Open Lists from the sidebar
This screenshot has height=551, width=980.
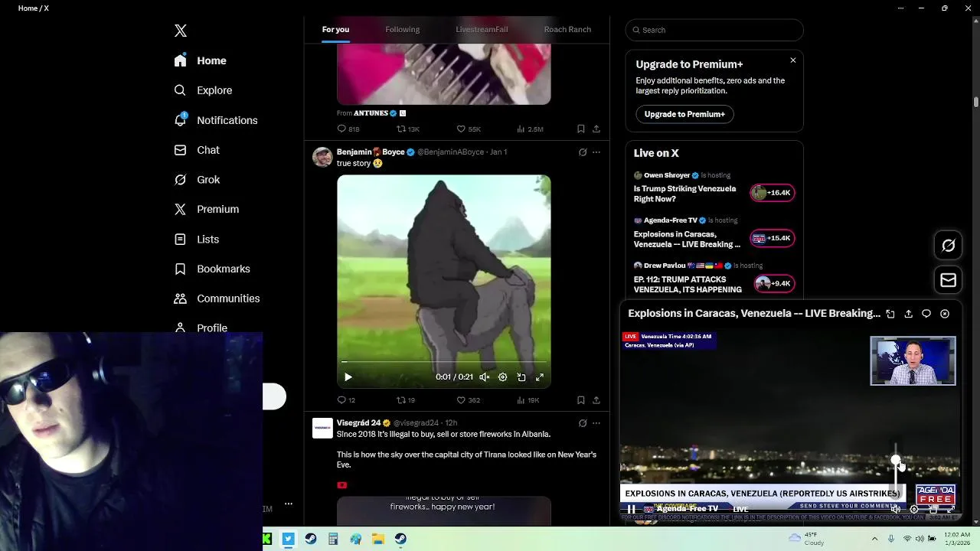click(x=197, y=240)
